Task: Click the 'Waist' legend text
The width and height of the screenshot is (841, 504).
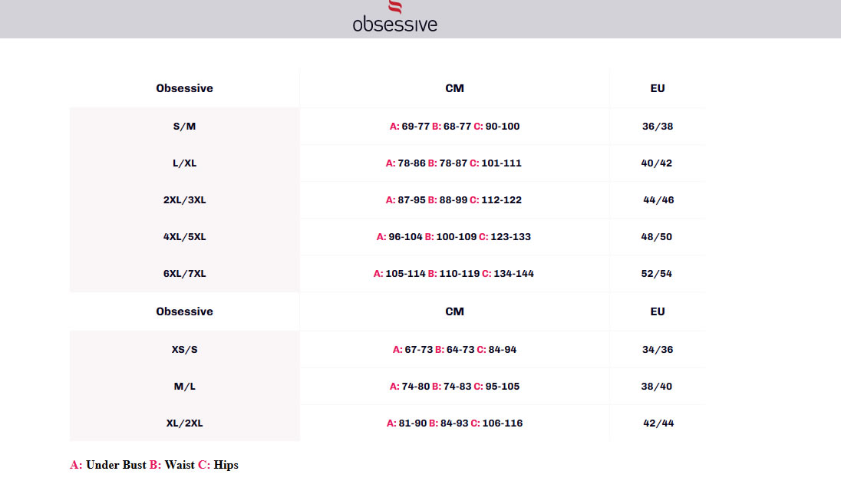Action: 180,465
